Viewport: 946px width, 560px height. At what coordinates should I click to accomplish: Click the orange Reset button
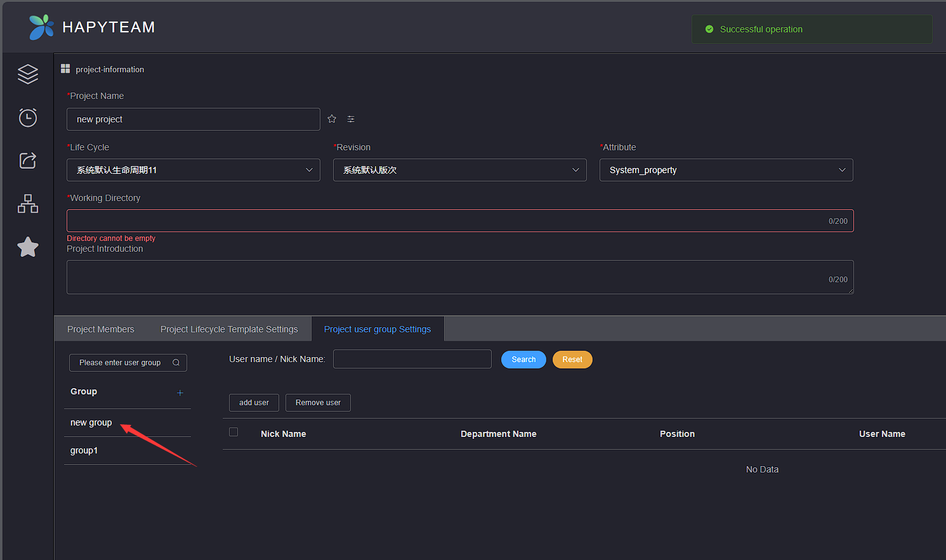(572, 360)
